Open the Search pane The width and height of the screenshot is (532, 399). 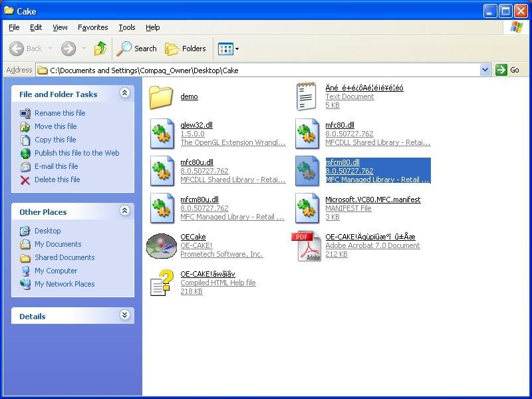tap(136, 49)
